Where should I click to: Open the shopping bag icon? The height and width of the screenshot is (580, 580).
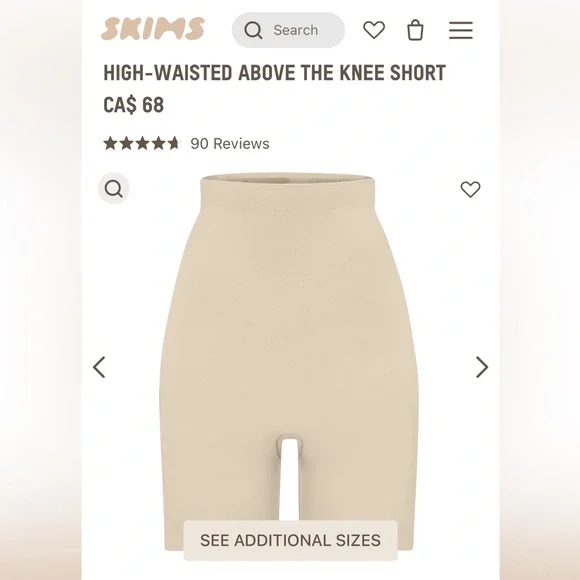pos(415,30)
